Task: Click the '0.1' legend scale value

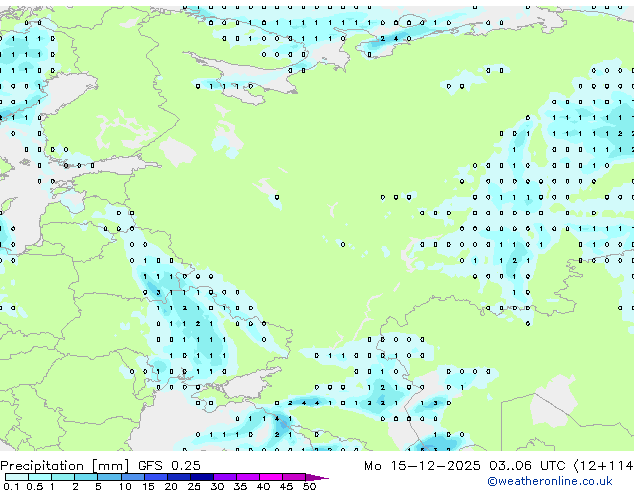Action: 11,486
